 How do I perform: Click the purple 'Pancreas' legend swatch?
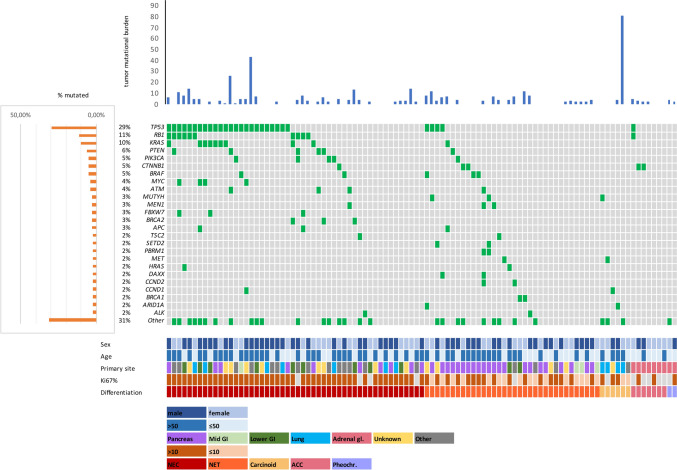[186, 438]
